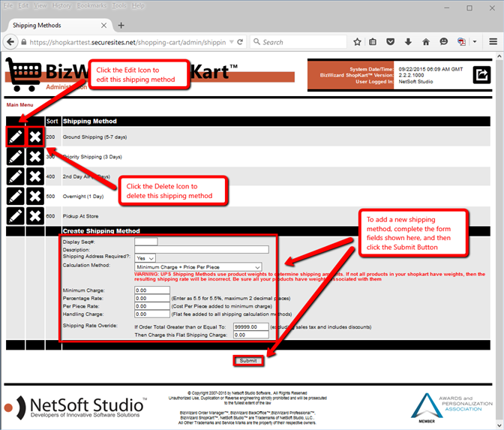
Task: Edit the Priority Shipping (3 Days) method
Action: click(x=16, y=157)
